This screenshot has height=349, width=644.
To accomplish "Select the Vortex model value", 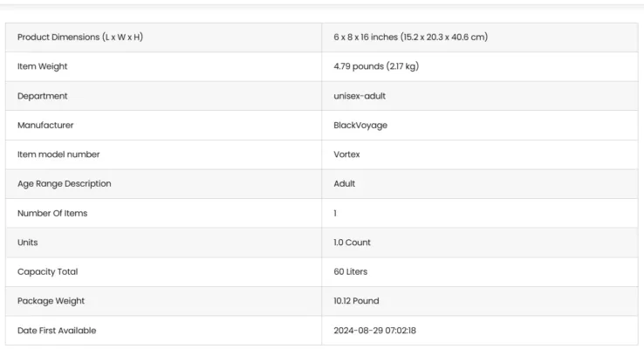I will (346, 154).
